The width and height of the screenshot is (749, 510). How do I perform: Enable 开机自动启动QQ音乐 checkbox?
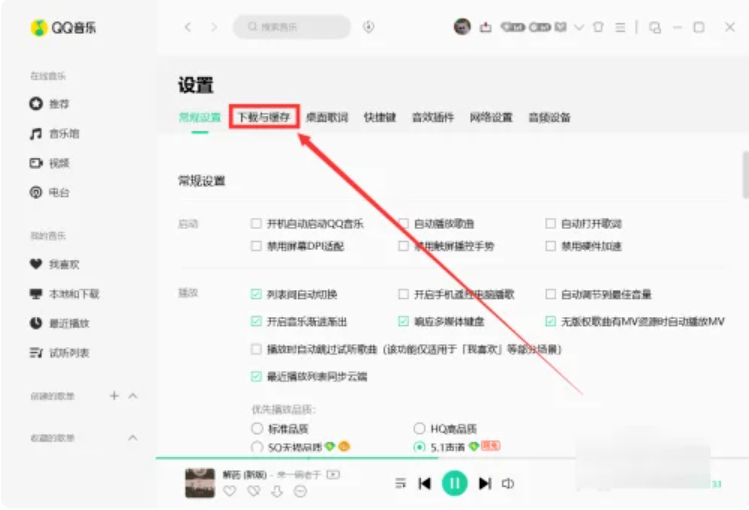coord(256,223)
